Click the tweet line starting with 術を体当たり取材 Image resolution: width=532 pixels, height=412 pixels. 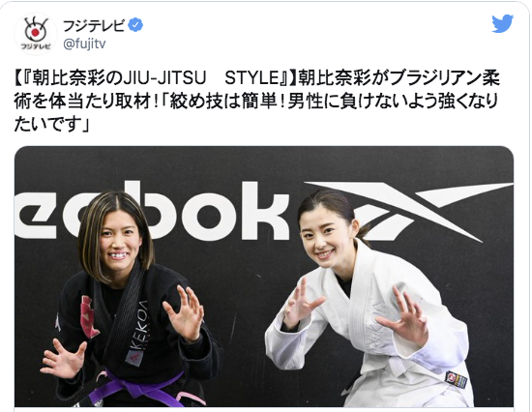(x=255, y=102)
